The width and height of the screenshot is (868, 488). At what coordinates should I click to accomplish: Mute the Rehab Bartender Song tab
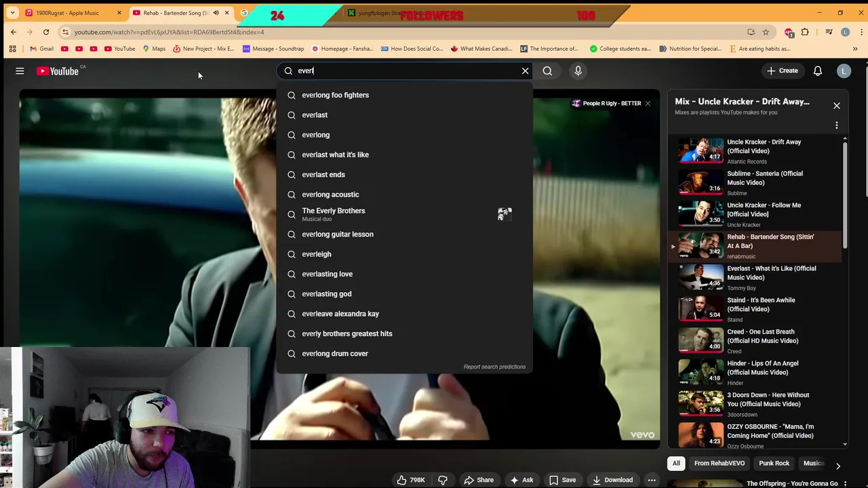tap(216, 13)
